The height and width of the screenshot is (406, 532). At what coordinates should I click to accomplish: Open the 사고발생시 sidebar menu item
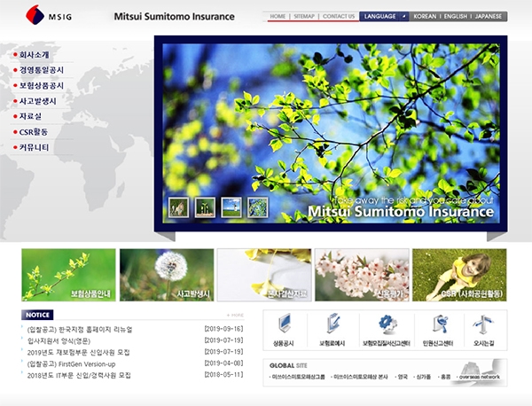(37, 101)
